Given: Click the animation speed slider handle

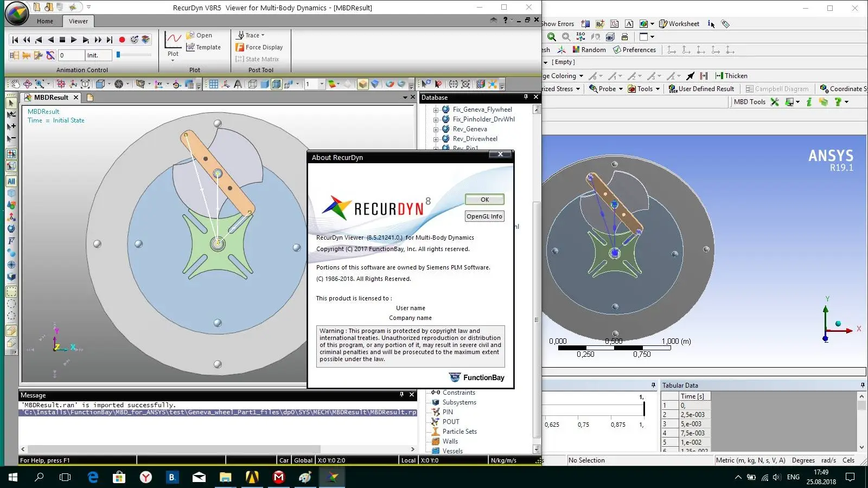Looking at the screenshot, I should click(118, 55).
